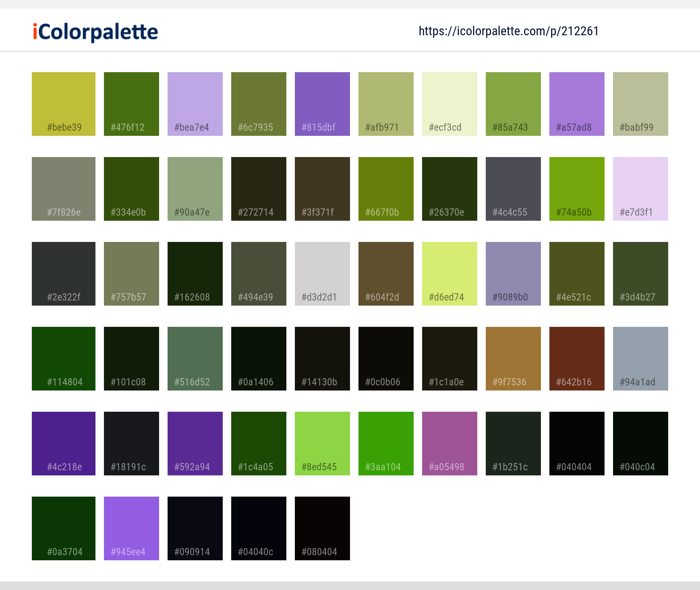Image resolution: width=700 pixels, height=590 pixels.
Task: Select the #74a50b bright green swatch
Action: pyautogui.click(x=577, y=188)
